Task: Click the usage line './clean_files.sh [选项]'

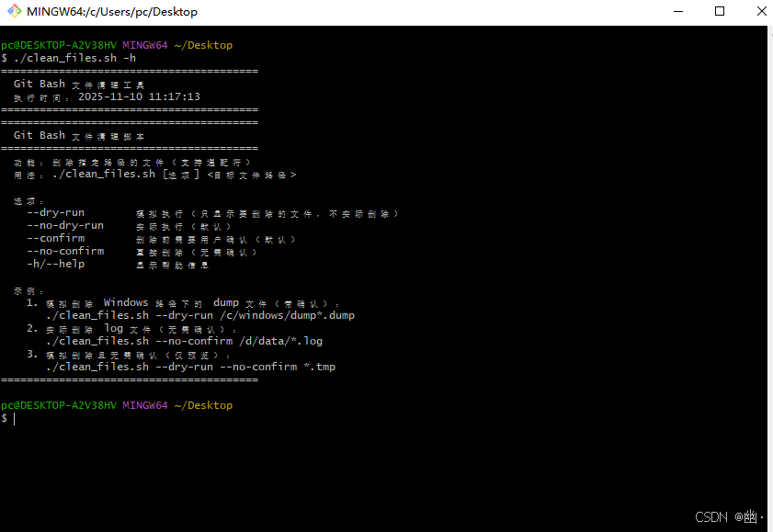Action: coord(126,175)
